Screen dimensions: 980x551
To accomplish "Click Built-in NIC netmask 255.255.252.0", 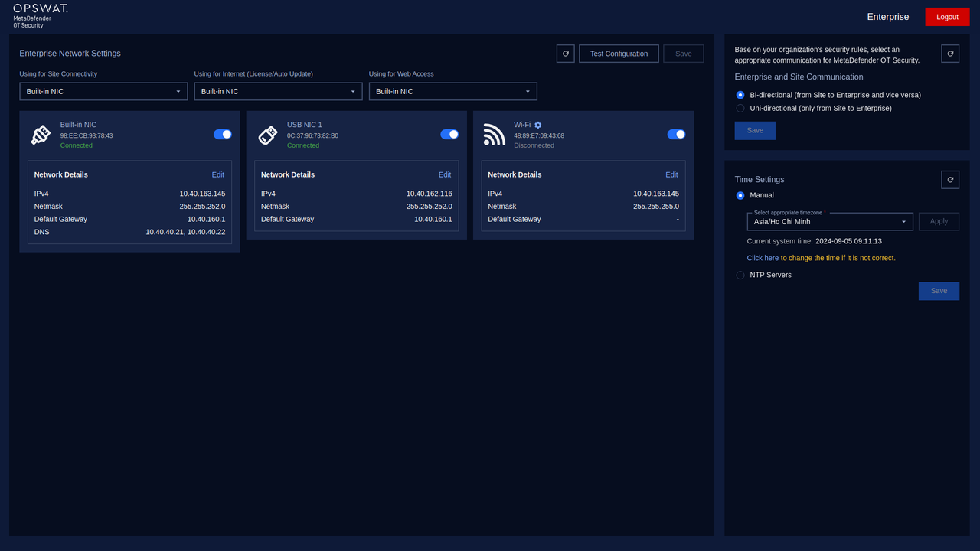I will coord(202,207).
